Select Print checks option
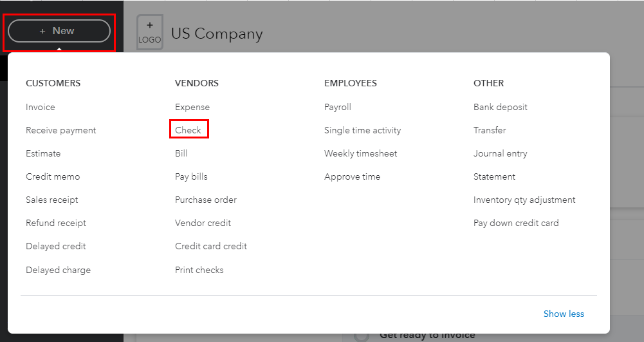Screen dimensions: 644x342 (199, 270)
